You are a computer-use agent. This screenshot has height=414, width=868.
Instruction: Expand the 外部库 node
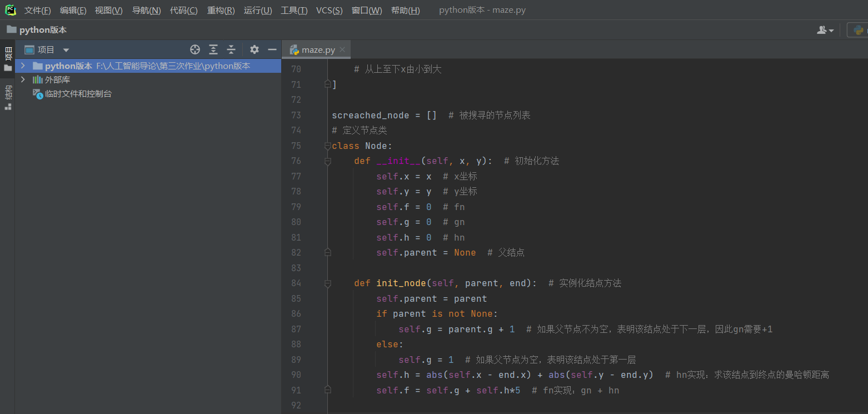pyautogui.click(x=23, y=79)
